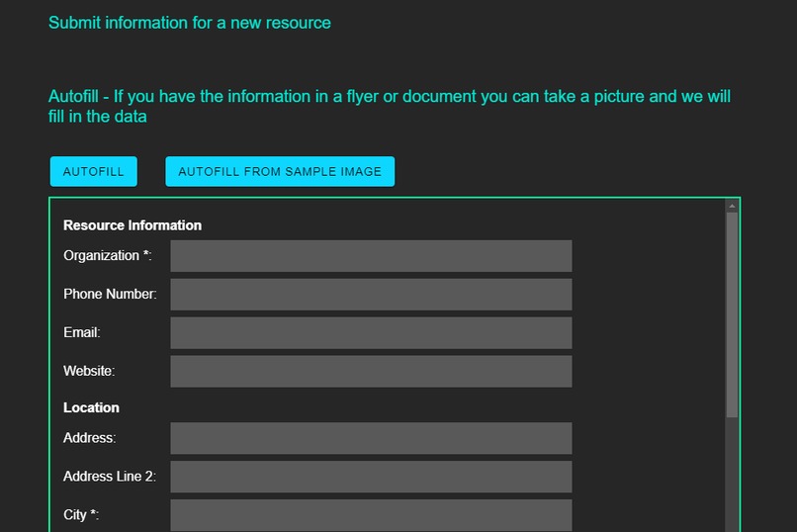The image size is (797, 532).
Task: Click into the Email field
Action: pos(371,333)
